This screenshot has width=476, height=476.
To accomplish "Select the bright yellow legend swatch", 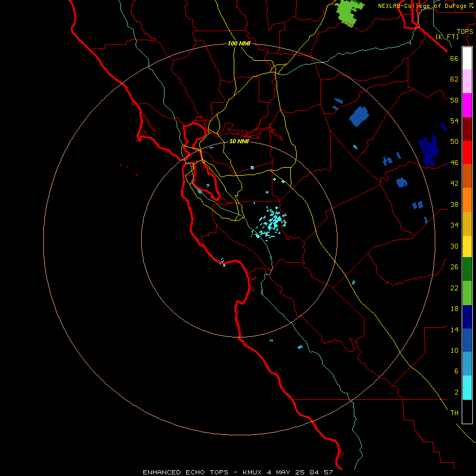I will [x=467, y=246].
